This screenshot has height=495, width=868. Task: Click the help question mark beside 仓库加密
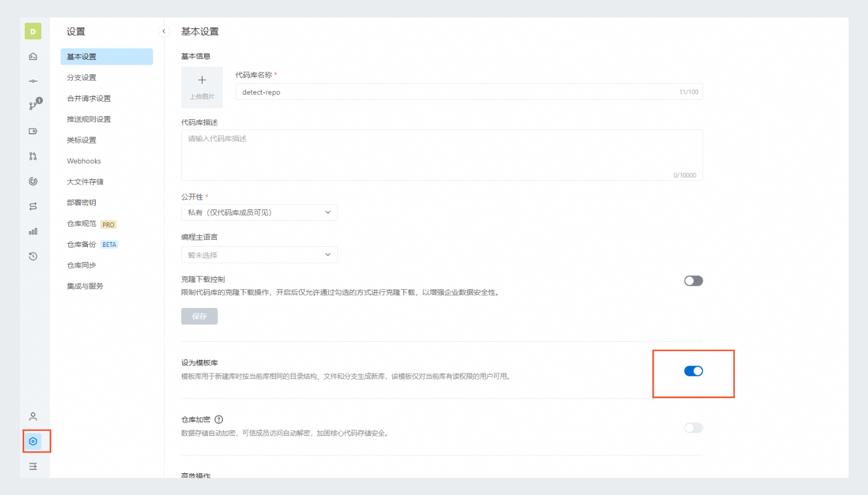(219, 419)
